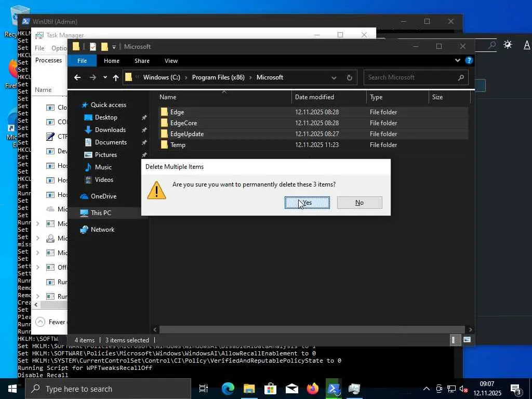Open File Explorer taskbar icon
The width and height of the screenshot is (532, 399).
click(249, 389)
